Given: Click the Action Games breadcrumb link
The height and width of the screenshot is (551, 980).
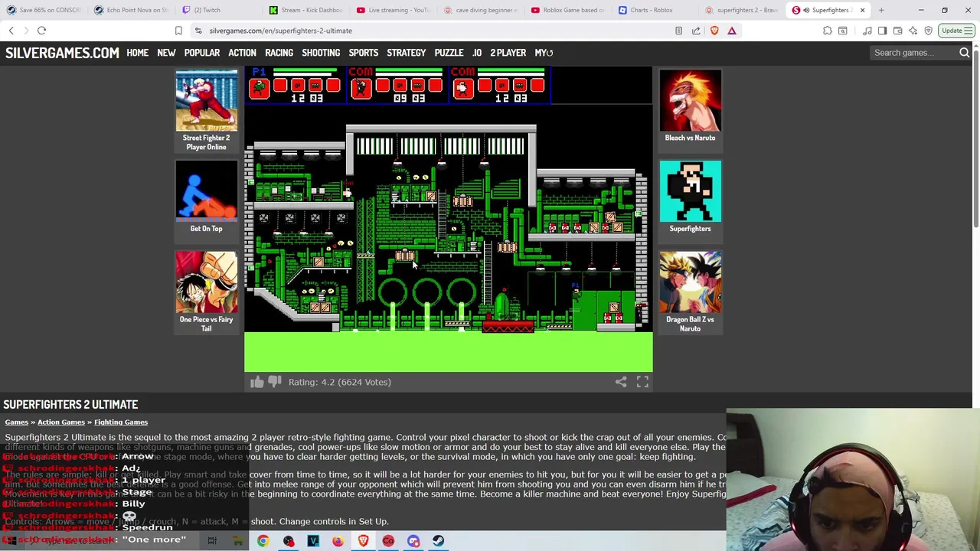Looking at the screenshot, I should point(61,422).
